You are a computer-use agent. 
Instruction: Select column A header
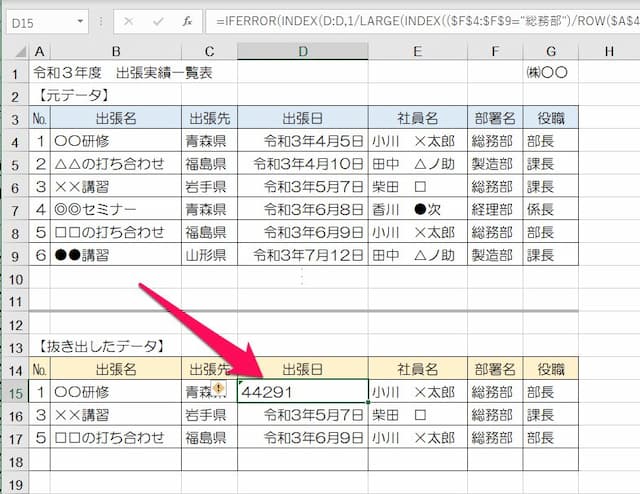click(40, 52)
